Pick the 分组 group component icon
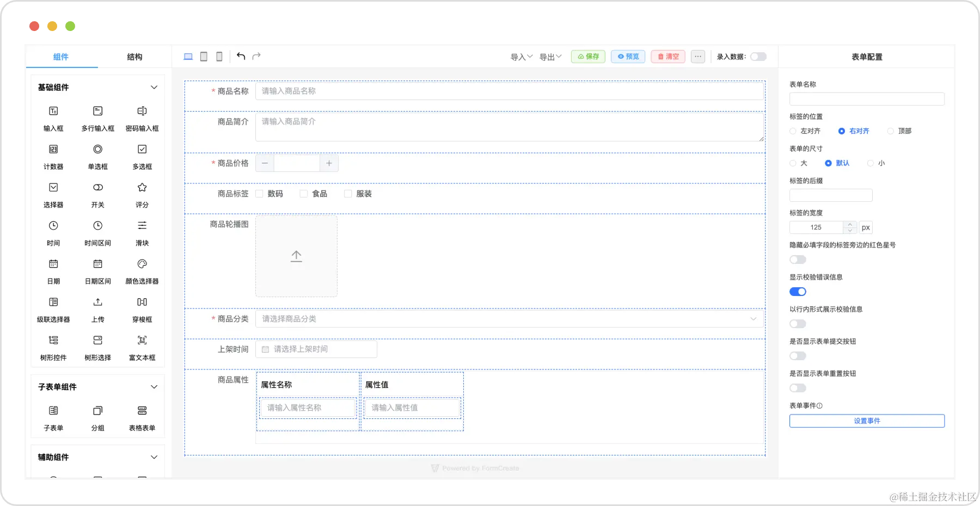Viewport: 980px width, 506px height. tap(98, 410)
